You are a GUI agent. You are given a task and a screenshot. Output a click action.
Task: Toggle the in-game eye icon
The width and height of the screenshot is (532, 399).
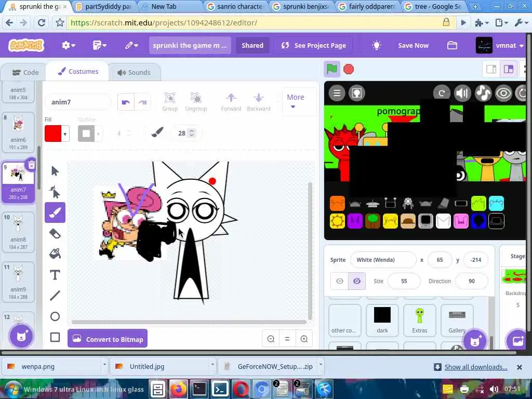[x=503, y=93]
